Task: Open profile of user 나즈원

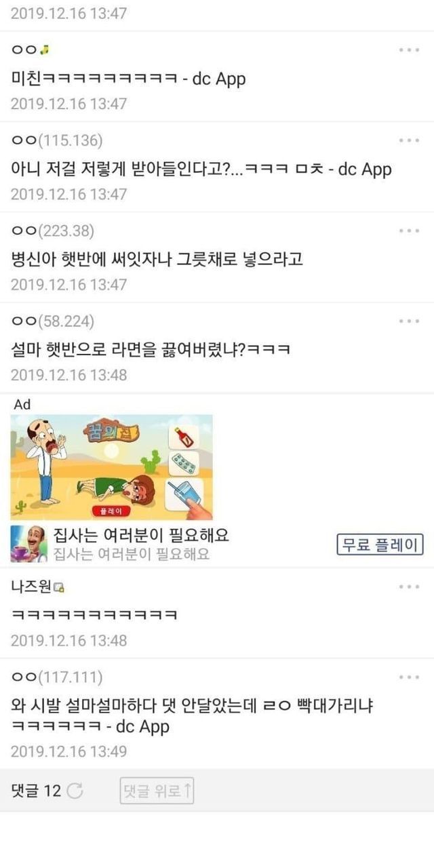Action: [31, 587]
